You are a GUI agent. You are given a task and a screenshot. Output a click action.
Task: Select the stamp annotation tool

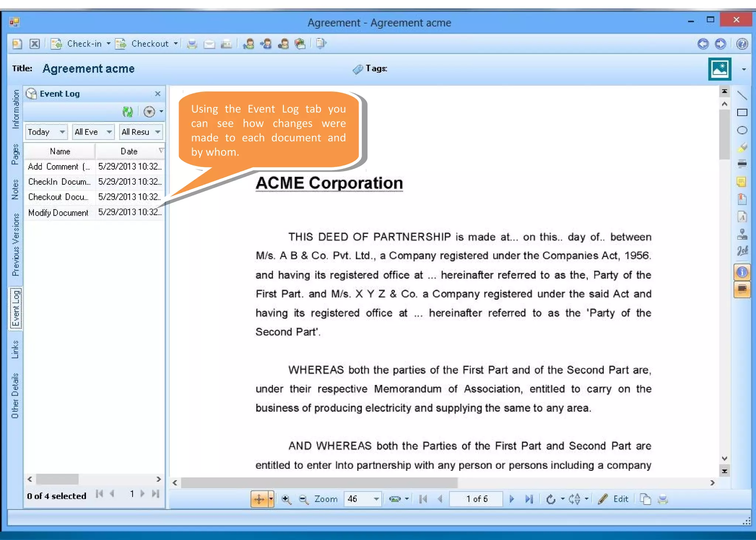pyautogui.click(x=742, y=234)
